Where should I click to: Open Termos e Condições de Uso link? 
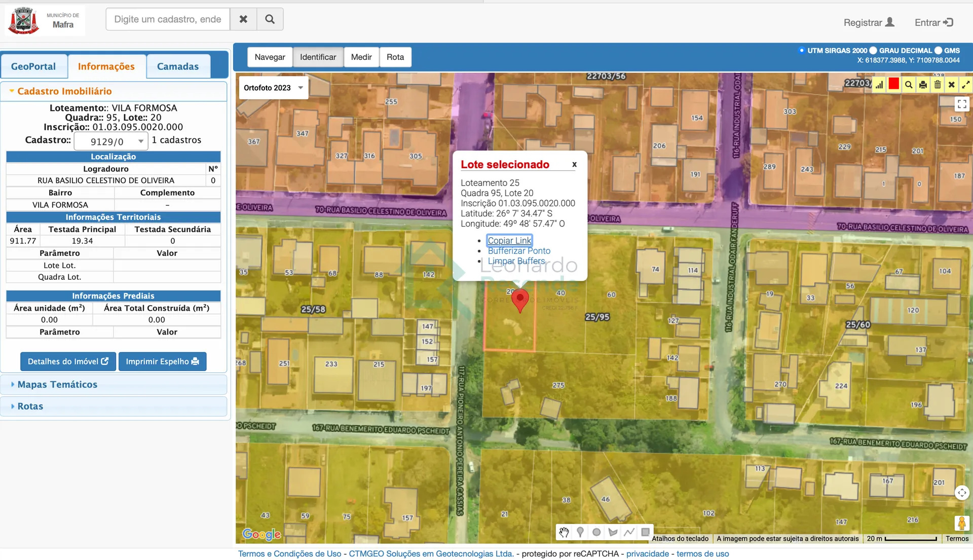tap(290, 554)
